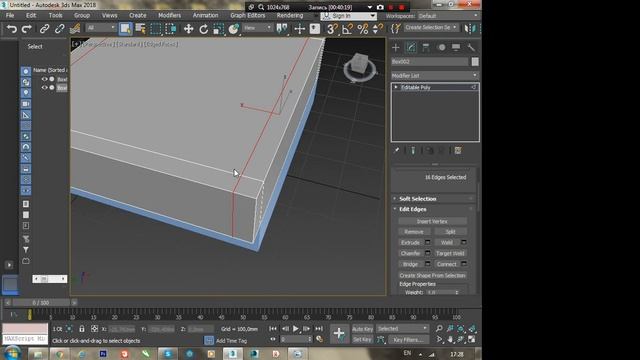This screenshot has height=360, width=640.
Task: Toggle the Window/Crossing selection icon
Action: [x=171, y=29]
